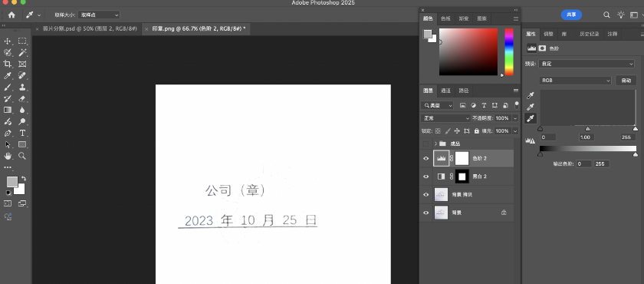Reset default foreground and background colors
The image size is (644, 284).
pos(8,193)
